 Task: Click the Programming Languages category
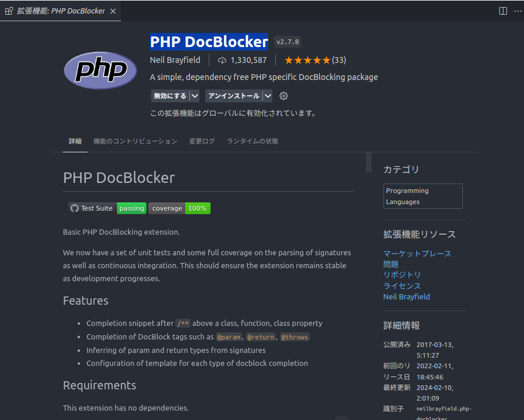(x=423, y=196)
